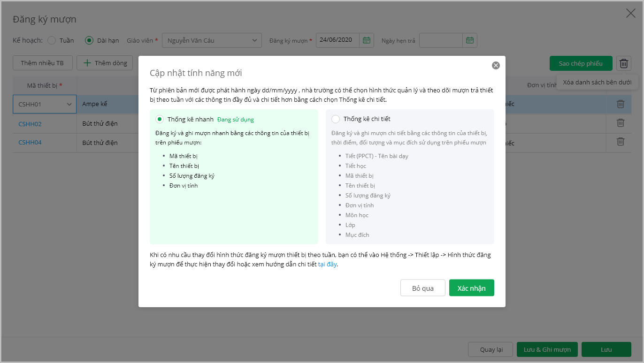The width and height of the screenshot is (644, 363).
Task: Open the tại đây guide link
Action: tap(328, 264)
